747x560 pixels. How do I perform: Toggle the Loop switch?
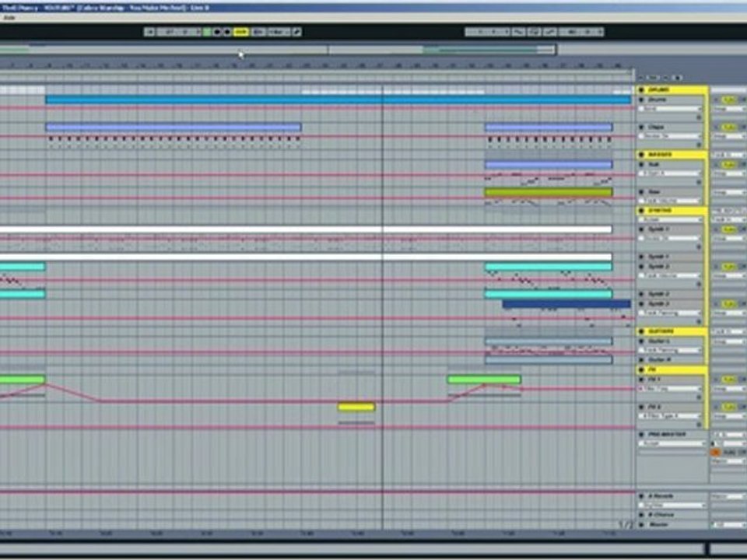534,32
